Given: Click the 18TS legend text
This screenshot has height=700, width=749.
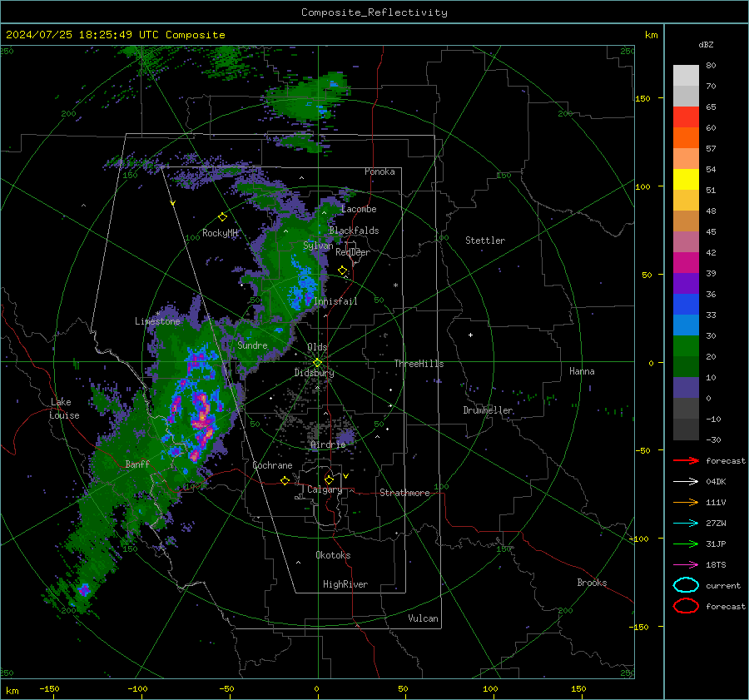Looking at the screenshot, I should tap(716, 565).
